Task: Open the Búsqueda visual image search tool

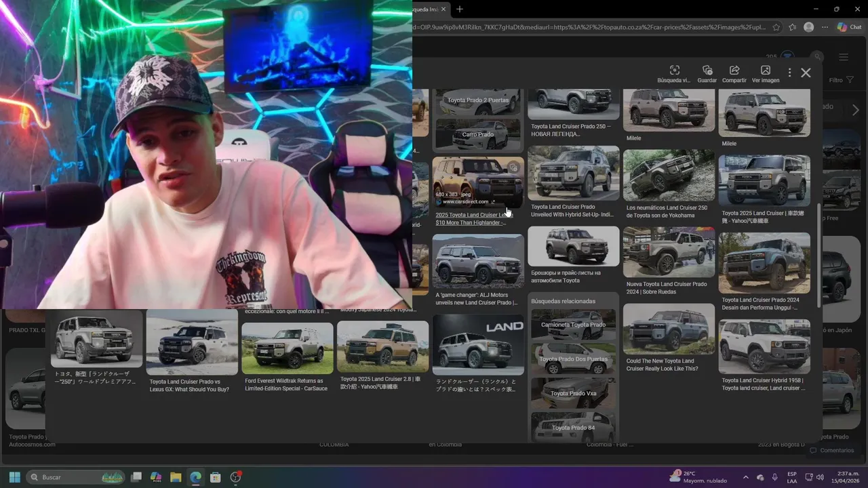Action: tap(673, 75)
